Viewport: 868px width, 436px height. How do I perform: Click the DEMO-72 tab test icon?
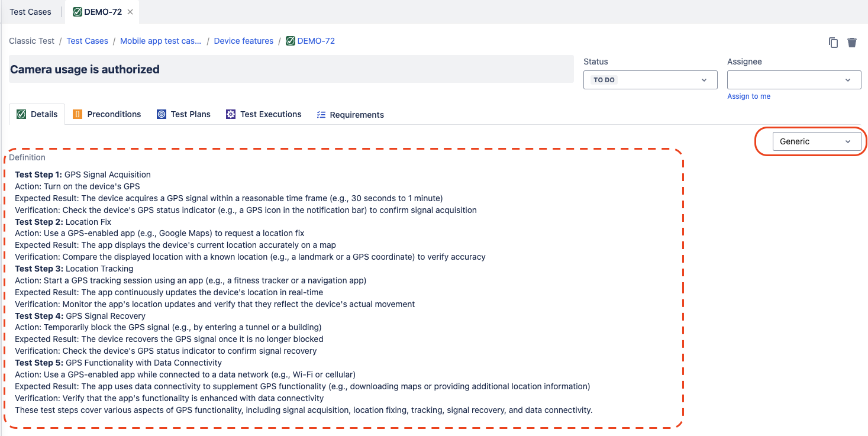coord(77,12)
